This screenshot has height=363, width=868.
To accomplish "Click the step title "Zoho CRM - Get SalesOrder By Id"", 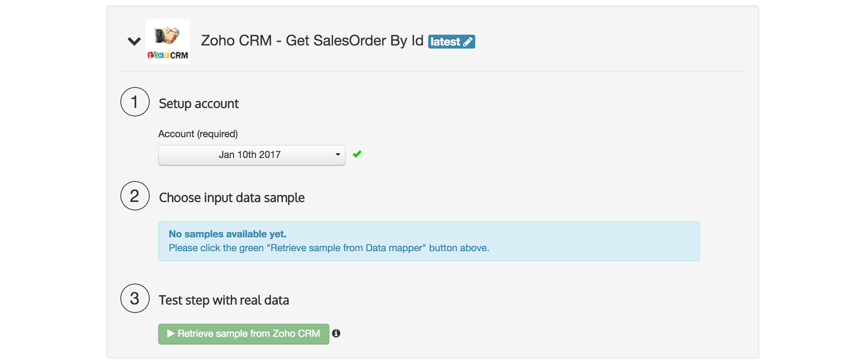I will pos(312,40).
